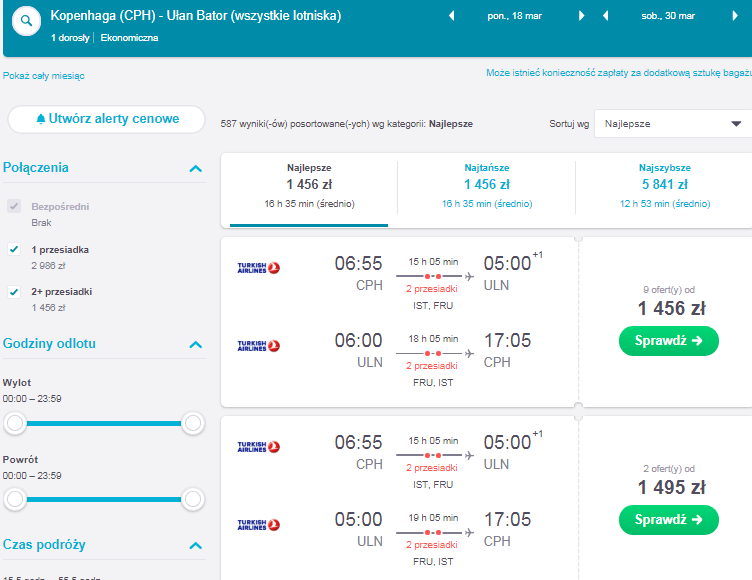This screenshot has height=580, width=752.
Task: Collapse the Godziny odlotu section
Action: (x=196, y=344)
